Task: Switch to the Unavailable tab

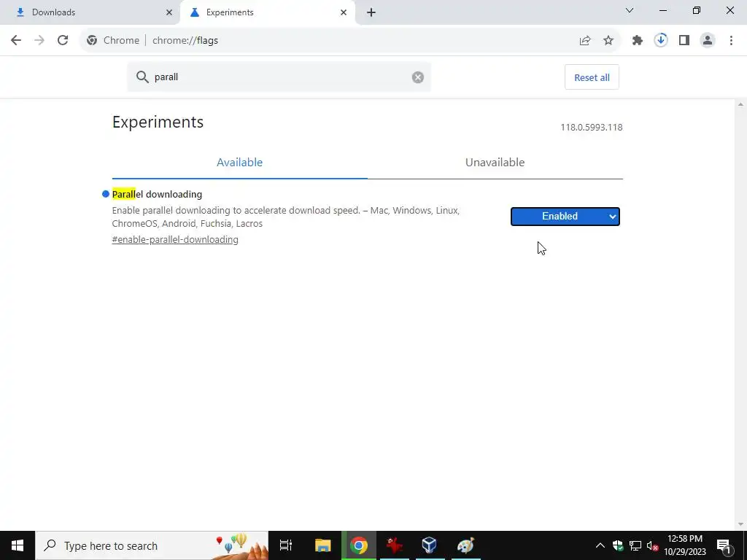Action: pos(495,163)
